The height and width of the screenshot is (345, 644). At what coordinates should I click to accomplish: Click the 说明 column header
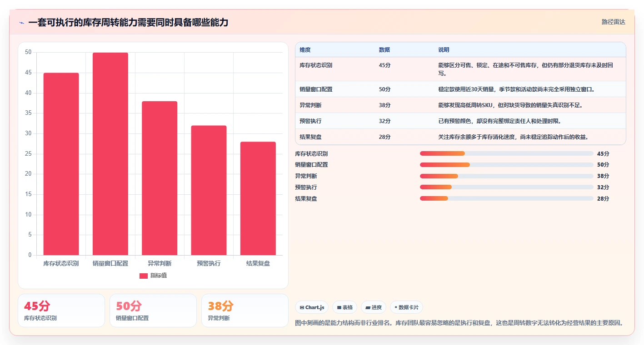coord(444,50)
